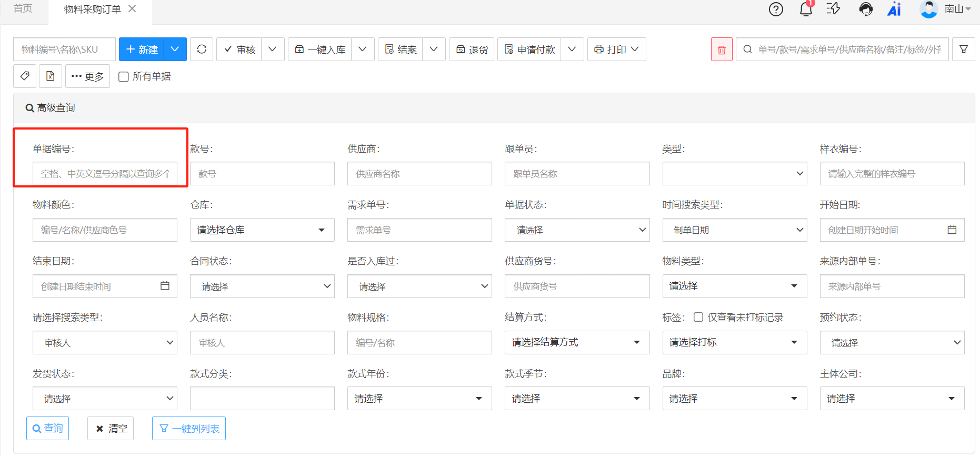Open the customer service headset icon

click(865, 9)
